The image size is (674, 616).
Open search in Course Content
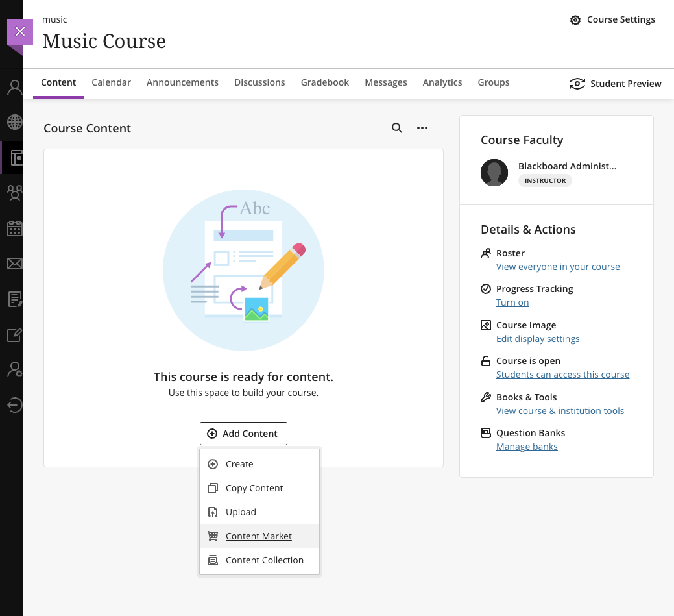(x=396, y=128)
